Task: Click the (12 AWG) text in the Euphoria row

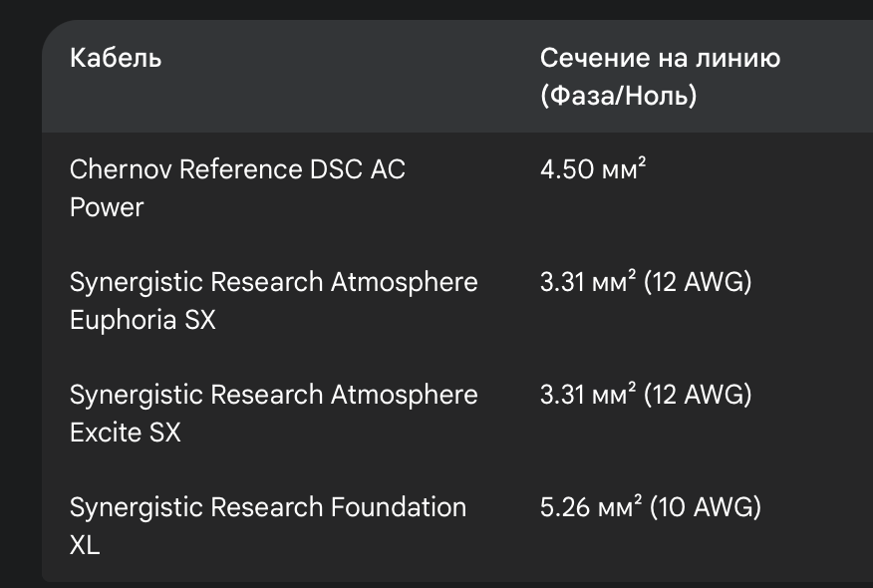Action: click(x=698, y=283)
